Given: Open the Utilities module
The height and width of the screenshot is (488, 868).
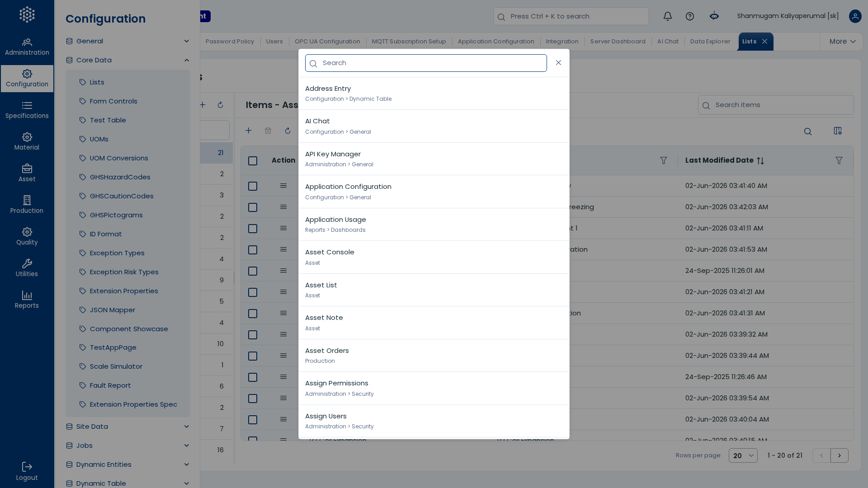Looking at the screenshot, I should pyautogui.click(x=27, y=268).
